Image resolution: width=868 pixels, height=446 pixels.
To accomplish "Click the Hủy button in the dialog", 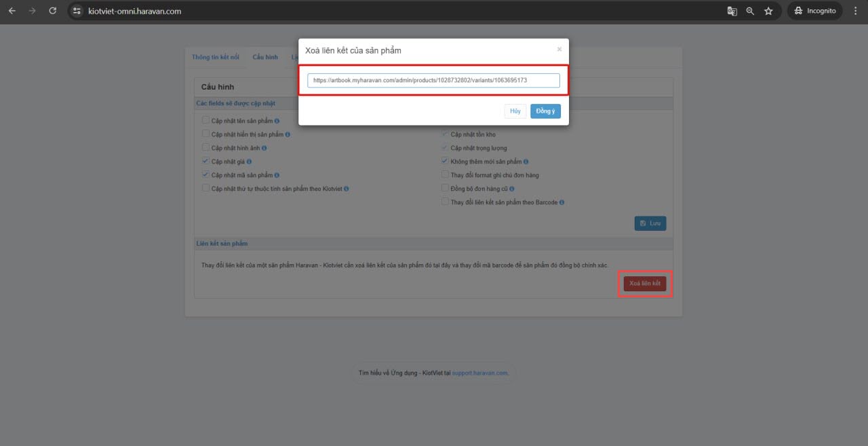I will 515,111.
